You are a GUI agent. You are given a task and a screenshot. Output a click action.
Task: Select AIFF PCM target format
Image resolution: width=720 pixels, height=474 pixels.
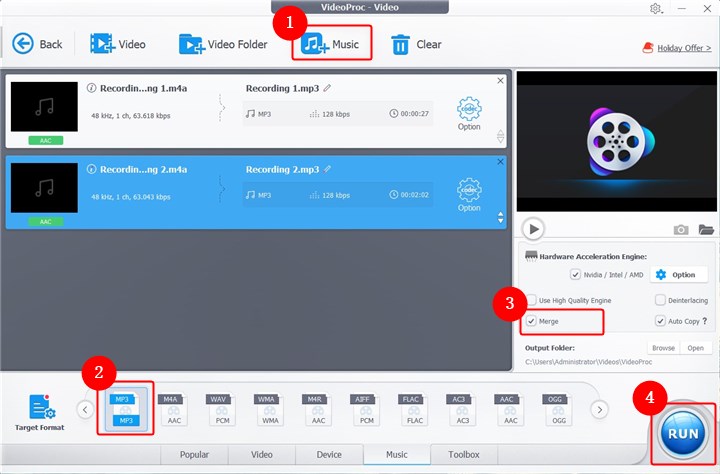tap(365, 409)
